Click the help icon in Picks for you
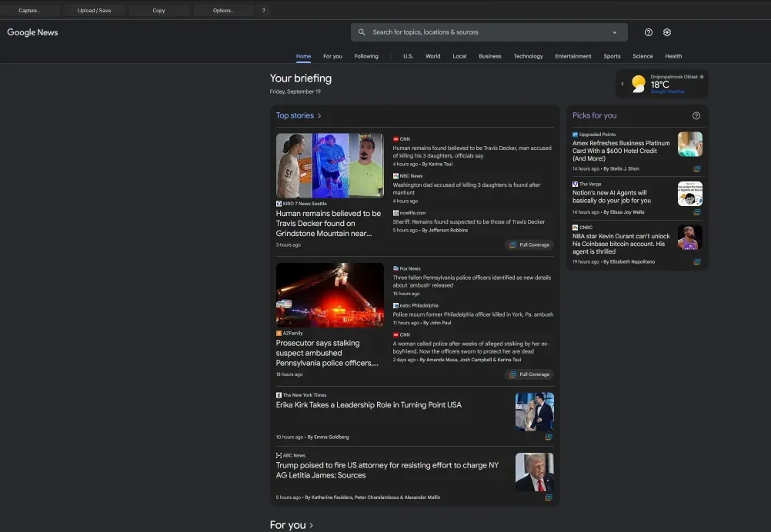Screen dimensions: 771x532 [696, 115]
